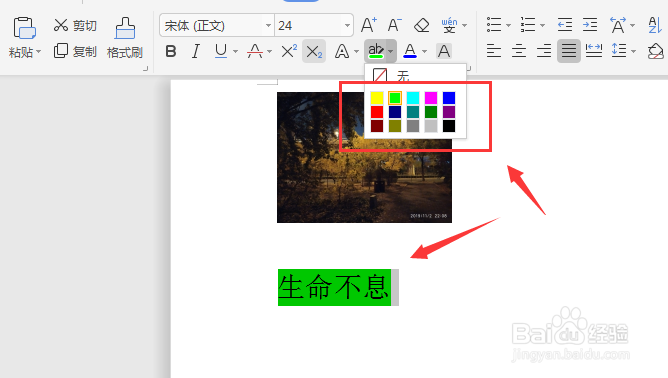Decrease indent with the outdent icon

tap(565, 25)
